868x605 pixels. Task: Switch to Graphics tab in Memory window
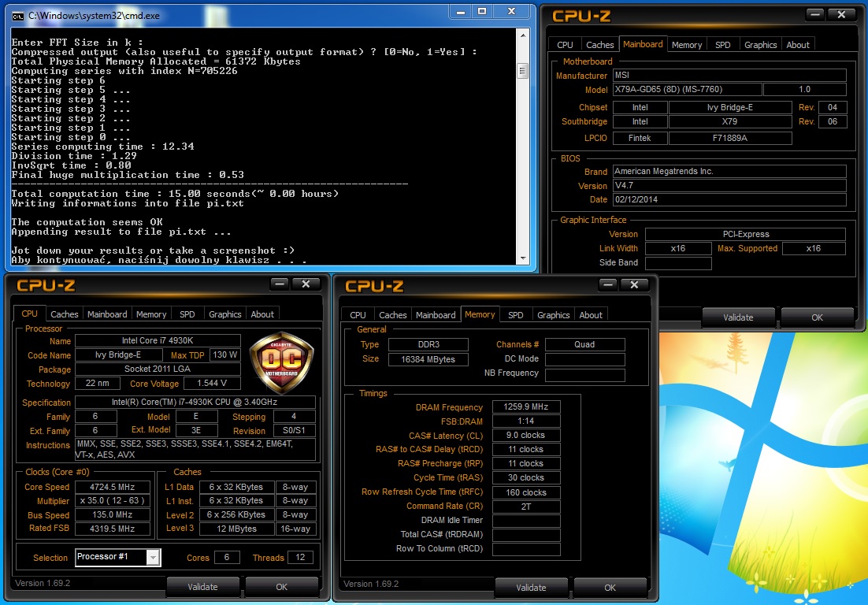pyautogui.click(x=553, y=315)
